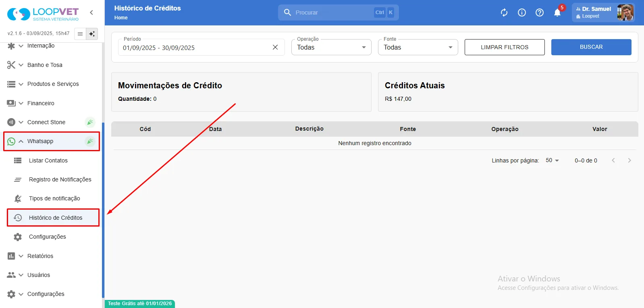The height and width of the screenshot is (308, 644).
Task: Click the Tipos de notificação bell icon
Action: 18,198
